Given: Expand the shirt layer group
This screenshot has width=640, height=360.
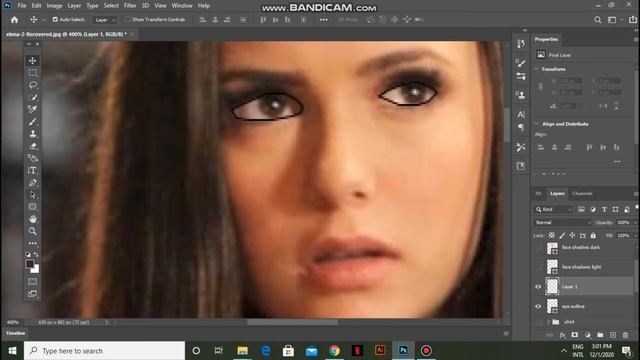Looking at the screenshot, I should [548, 322].
